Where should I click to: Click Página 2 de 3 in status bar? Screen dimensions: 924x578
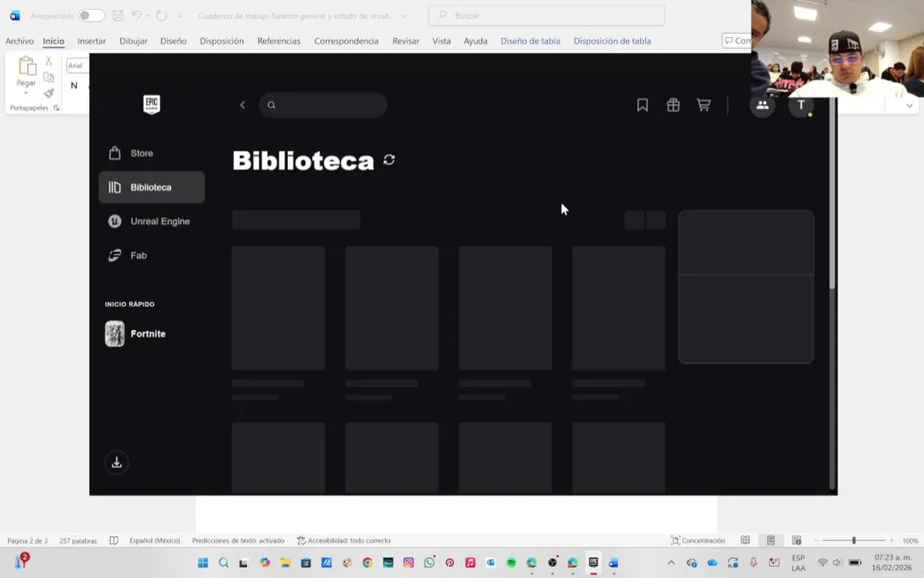(x=27, y=540)
